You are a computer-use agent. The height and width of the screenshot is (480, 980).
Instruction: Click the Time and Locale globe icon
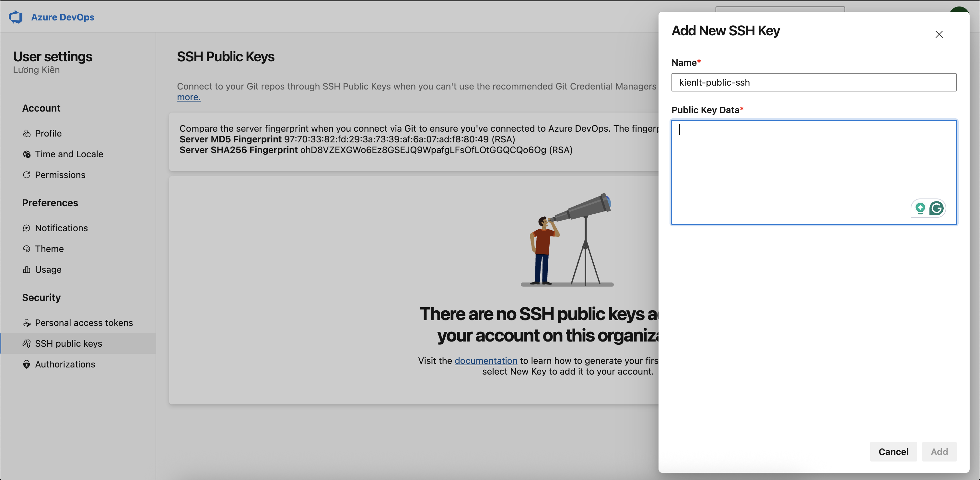[x=27, y=154]
